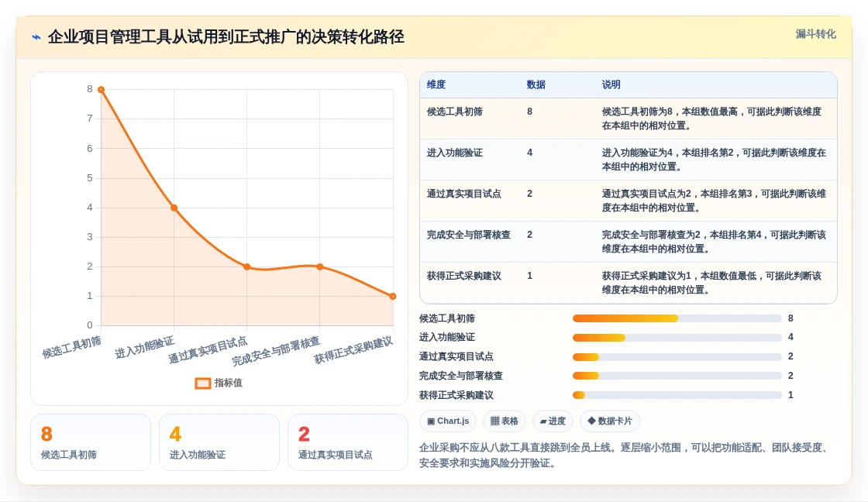Click the 进入功能验证 progress bar

click(x=677, y=338)
